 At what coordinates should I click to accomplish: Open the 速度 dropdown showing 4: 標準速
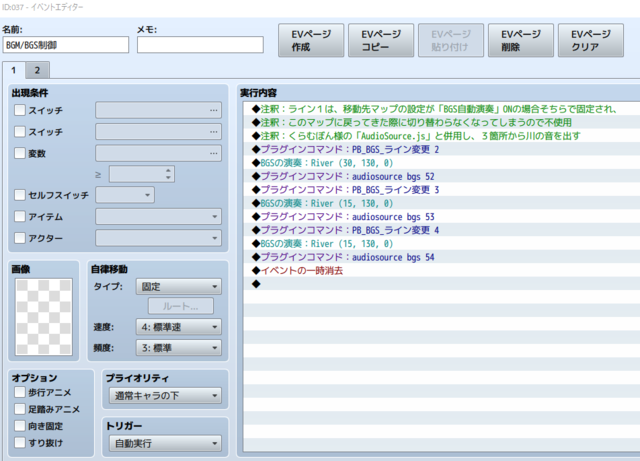pyautogui.click(x=179, y=327)
